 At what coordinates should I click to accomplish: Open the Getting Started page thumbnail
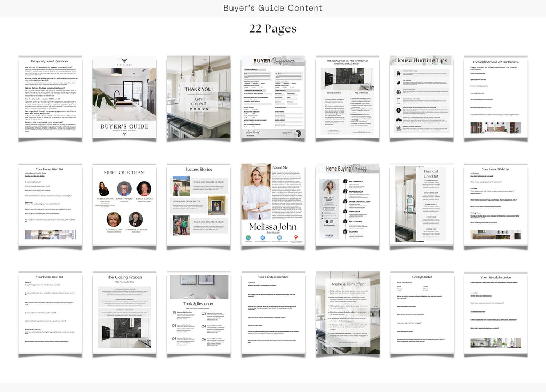(x=422, y=313)
